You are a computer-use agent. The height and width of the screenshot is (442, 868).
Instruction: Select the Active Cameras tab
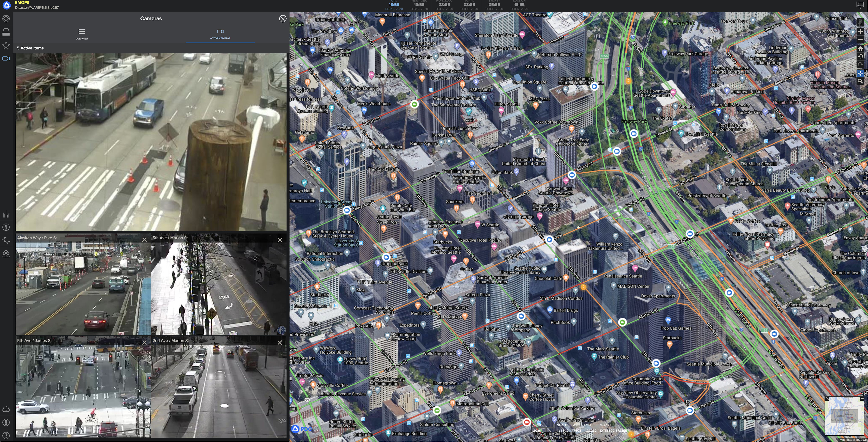click(220, 34)
